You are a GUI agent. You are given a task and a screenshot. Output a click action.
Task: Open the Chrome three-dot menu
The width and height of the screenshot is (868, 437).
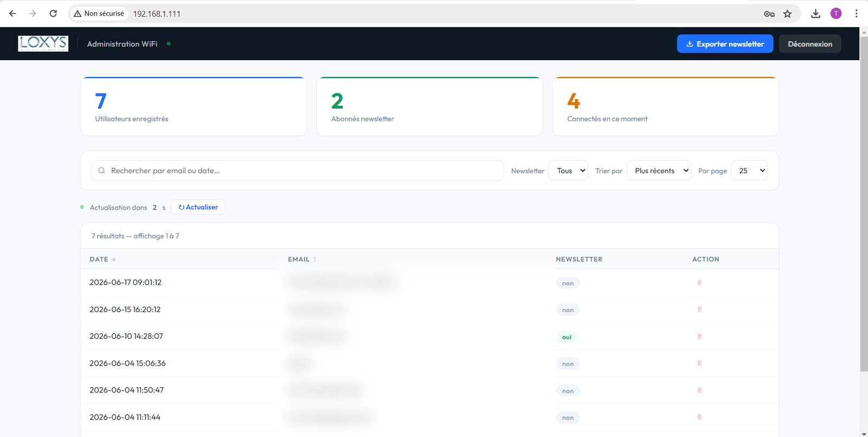(x=857, y=14)
